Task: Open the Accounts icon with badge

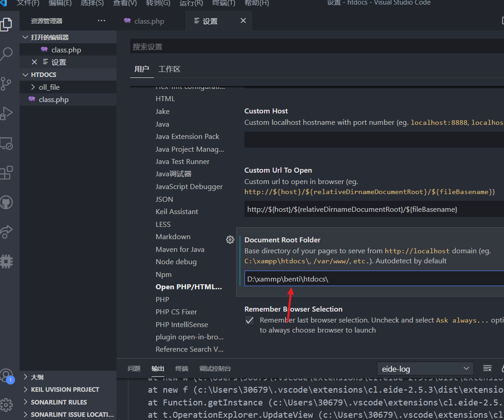Action: (x=6, y=375)
